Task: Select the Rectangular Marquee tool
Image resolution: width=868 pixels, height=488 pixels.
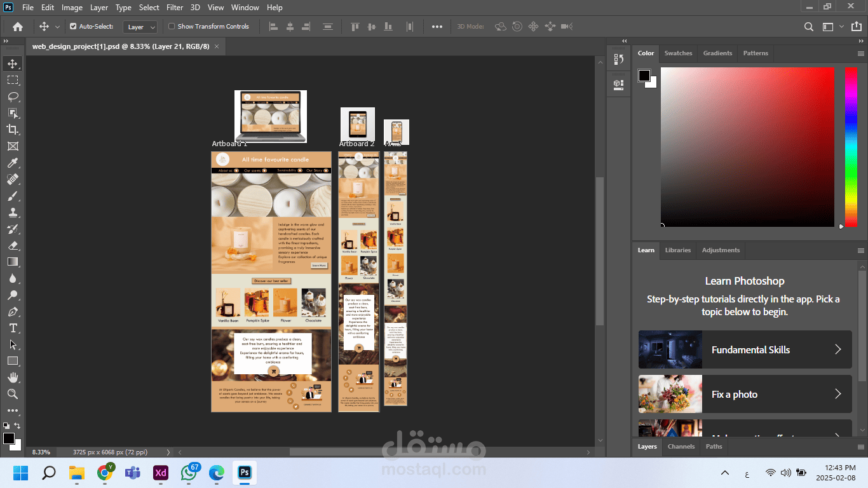Action: (13, 80)
